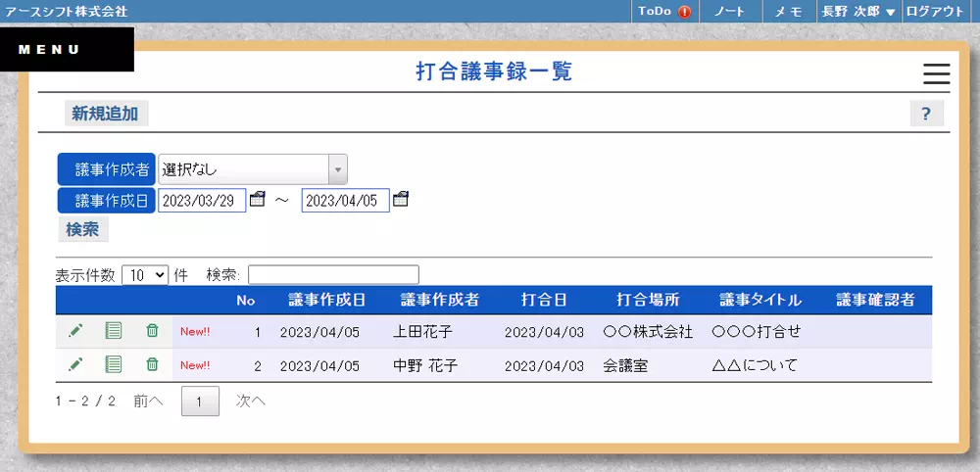980x472 pixels.
Task: Sort by 打合日 column header
Action: pyautogui.click(x=544, y=301)
